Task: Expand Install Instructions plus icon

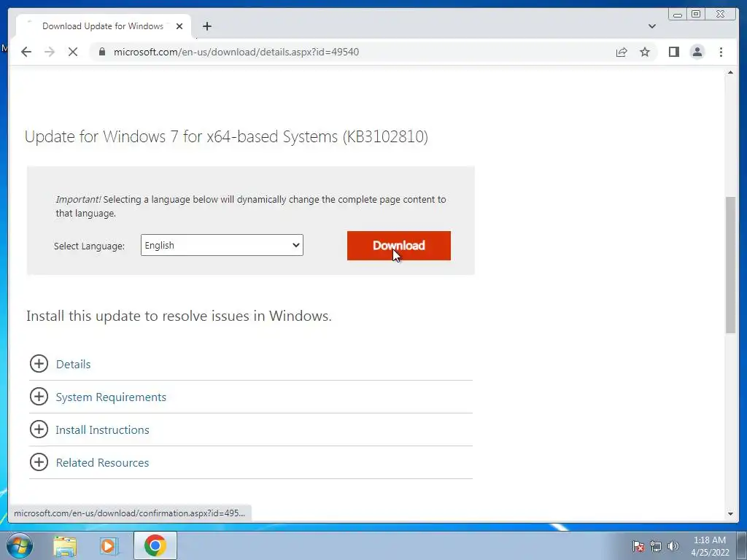Action: click(x=39, y=429)
